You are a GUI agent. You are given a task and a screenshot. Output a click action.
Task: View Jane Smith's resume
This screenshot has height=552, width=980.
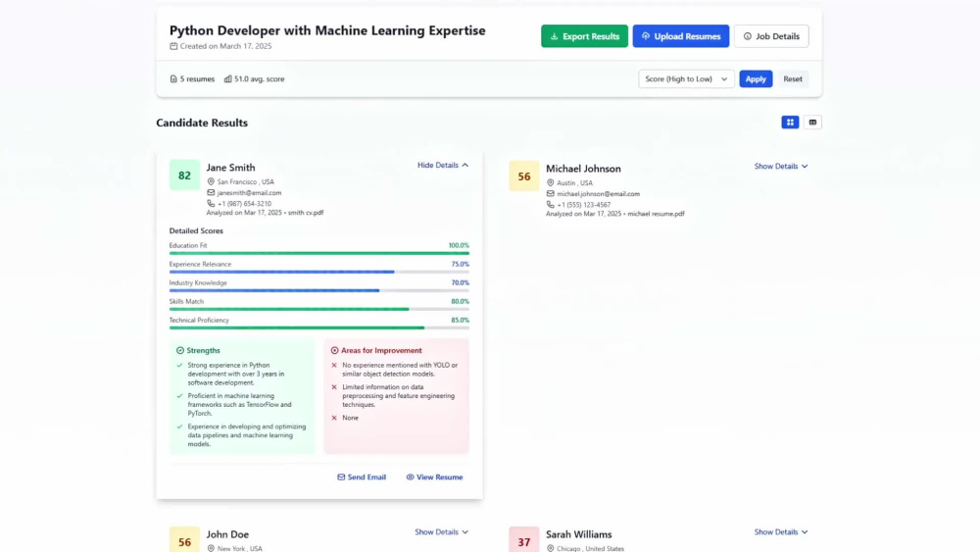[434, 477]
